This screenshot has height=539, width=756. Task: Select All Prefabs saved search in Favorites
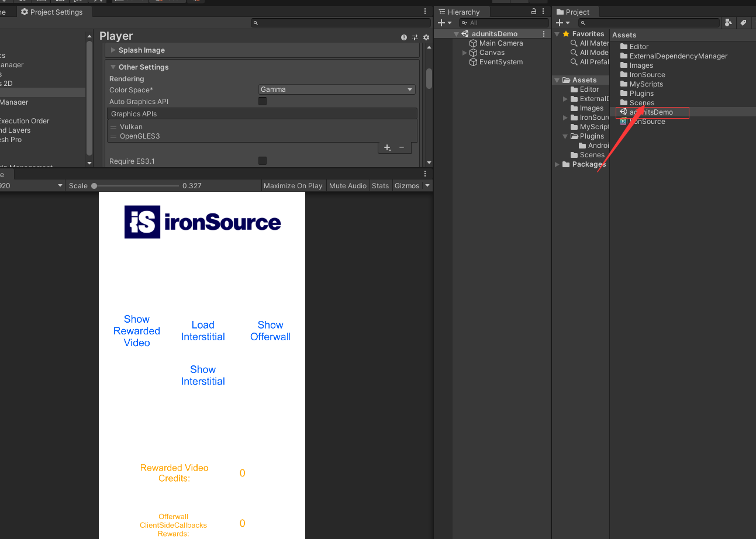(x=589, y=62)
